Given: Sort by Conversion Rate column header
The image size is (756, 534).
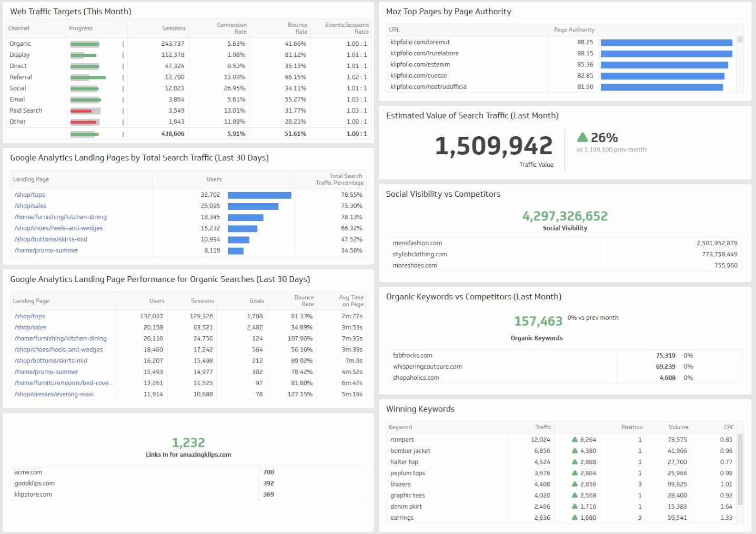Looking at the screenshot, I should pyautogui.click(x=231, y=28).
